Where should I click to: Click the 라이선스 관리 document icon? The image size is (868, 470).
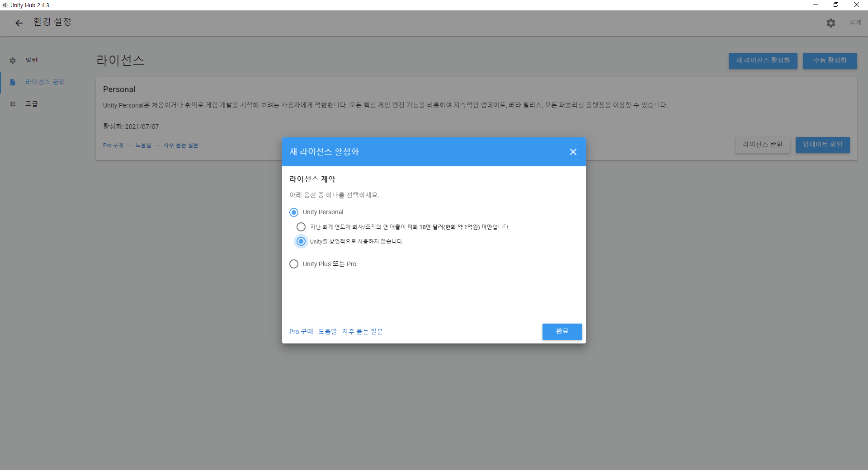(13, 82)
